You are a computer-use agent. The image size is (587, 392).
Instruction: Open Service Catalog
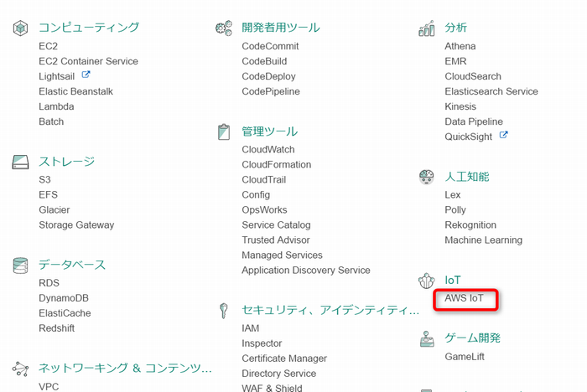pos(276,225)
